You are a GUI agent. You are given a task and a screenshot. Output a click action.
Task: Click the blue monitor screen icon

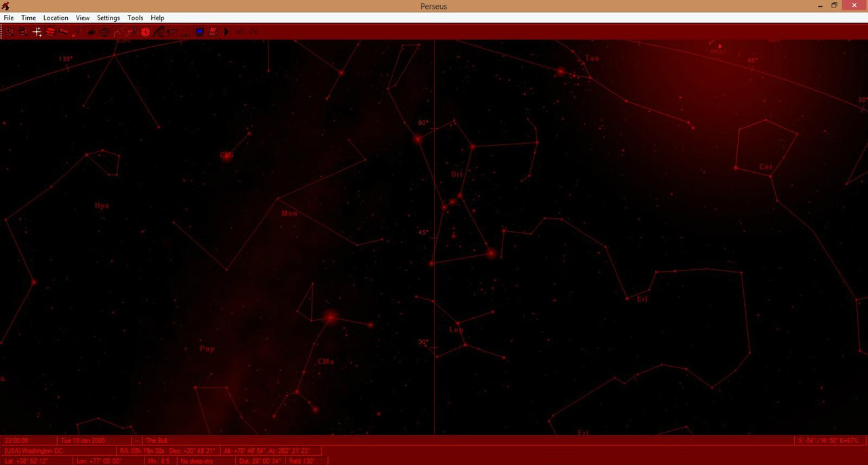[199, 32]
